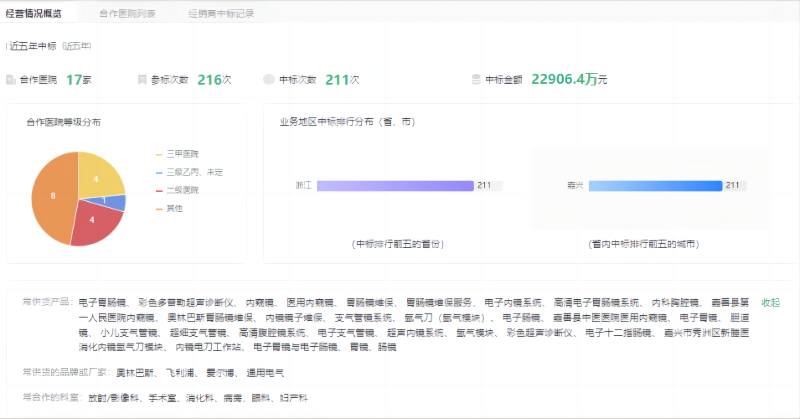Click the 常合作的科室 label
Image resolution: width=800 pixels, height=419 pixels.
(52, 398)
